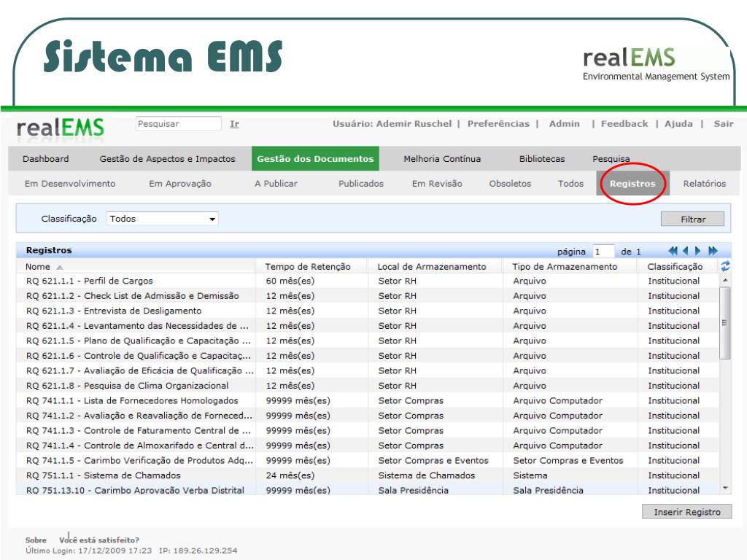Screen dimensions: 747x560
Task: Select RQ 741.1.4 Controle de Almoxarifado row
Action: (x=368, y=446)
